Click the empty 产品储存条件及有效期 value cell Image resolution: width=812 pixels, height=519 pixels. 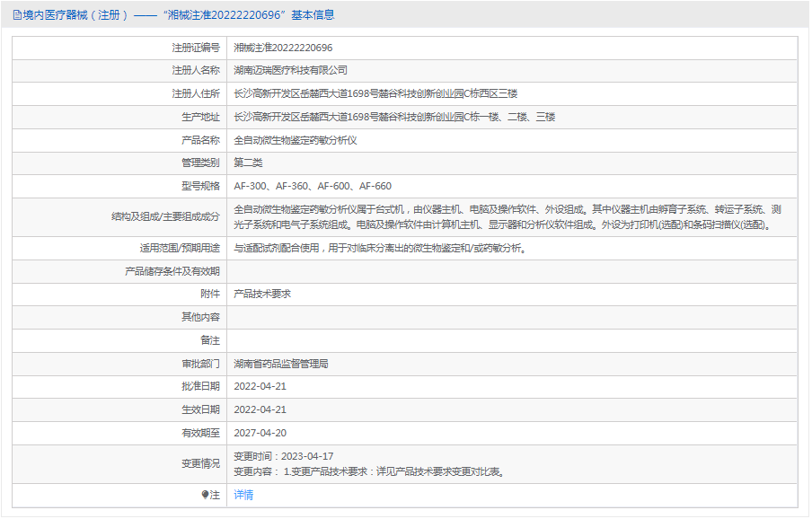pyautogui.click(x=511, y=270)
